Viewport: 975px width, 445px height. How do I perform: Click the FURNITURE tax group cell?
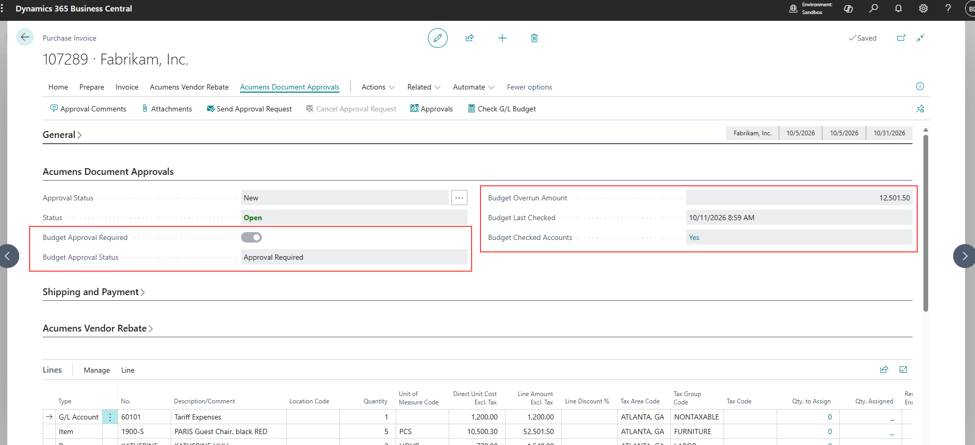click(x=696, y=431)
